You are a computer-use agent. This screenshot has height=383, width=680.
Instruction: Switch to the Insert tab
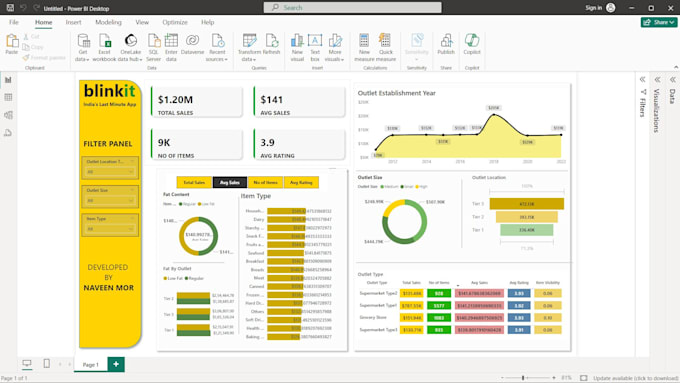click(73, 22)
